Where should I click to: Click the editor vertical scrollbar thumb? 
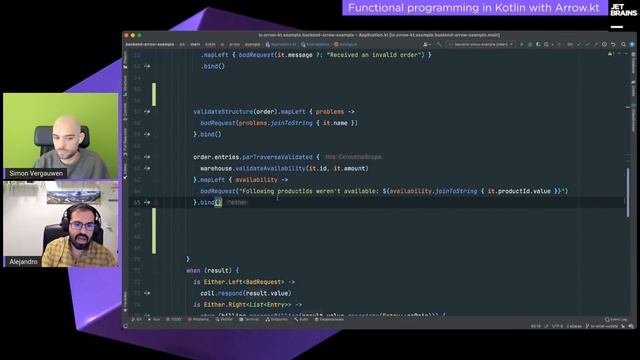tap(628, 193)
